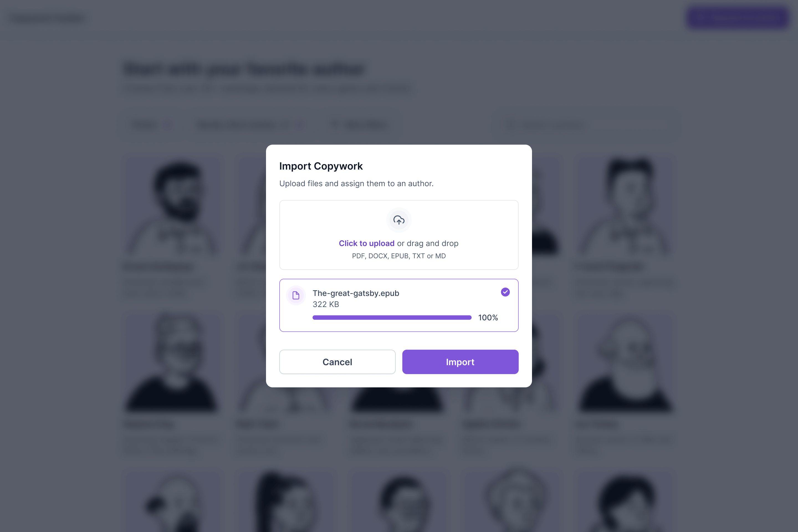Viewport: 798px width, 532px height.
Task: Click the 'Import Copywork' dialog title
Action: (x=321, y=166)
